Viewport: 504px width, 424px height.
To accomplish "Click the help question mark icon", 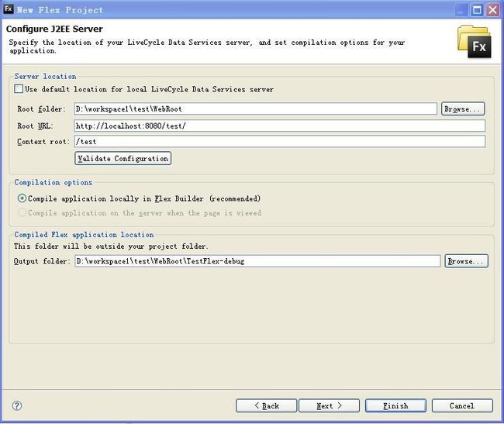I will click(17, 405).
